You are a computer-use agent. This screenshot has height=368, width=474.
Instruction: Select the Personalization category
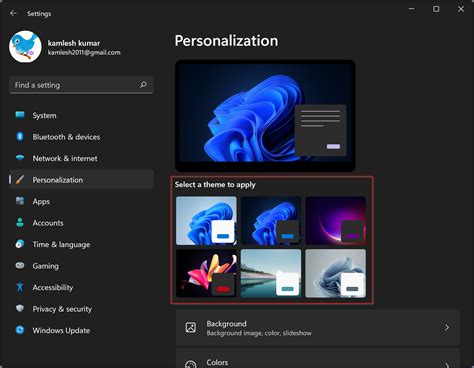(x=81, y=180)
